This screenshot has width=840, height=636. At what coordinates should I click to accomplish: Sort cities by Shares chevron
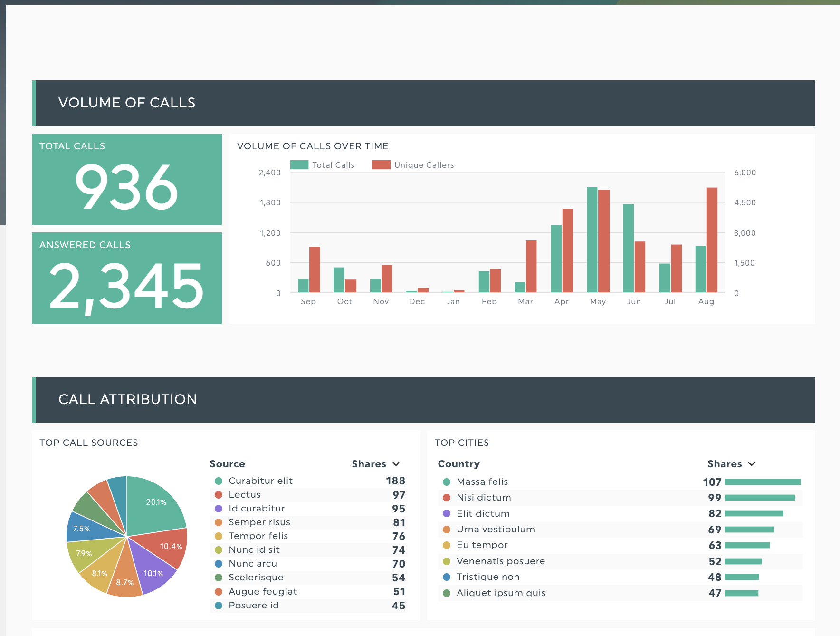coord(752,464)
